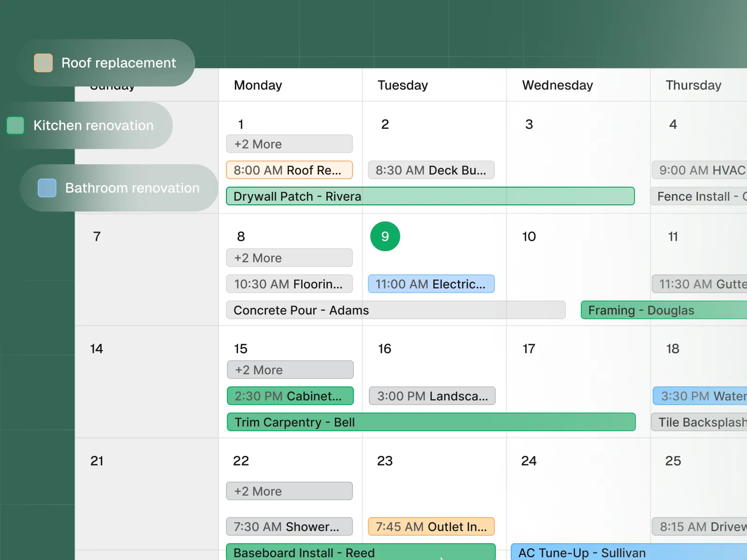Screen dimensions: 747x560
Task: Open the 8:00 AM Roof event on day 1
Action: pos(289,170)
